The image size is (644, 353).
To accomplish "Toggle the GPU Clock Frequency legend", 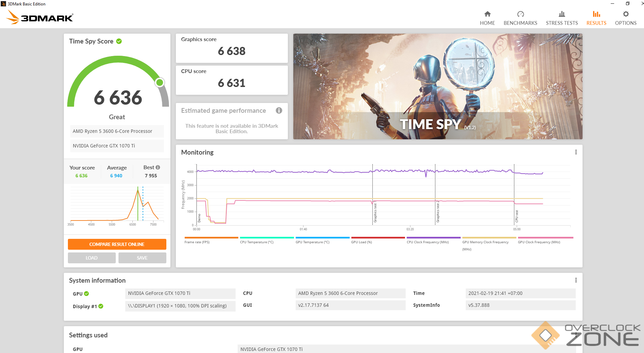I will point(545,240).
